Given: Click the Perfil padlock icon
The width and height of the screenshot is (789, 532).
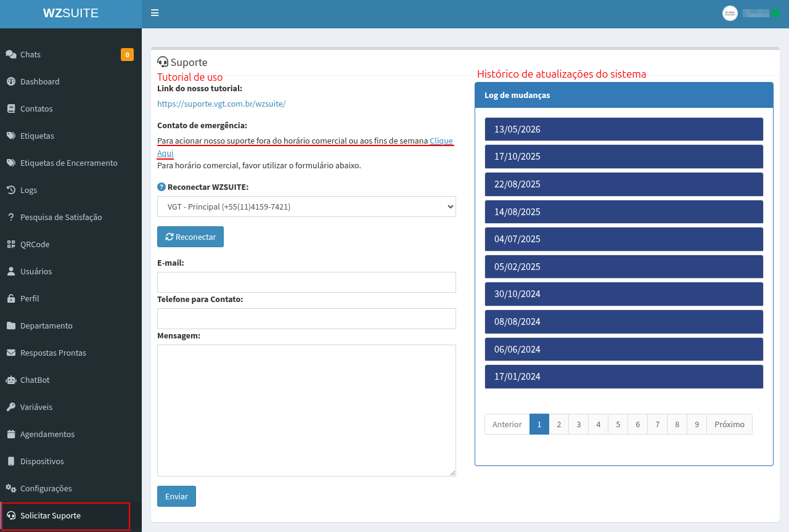Looking at the screenshot, I should coord(11,298).
